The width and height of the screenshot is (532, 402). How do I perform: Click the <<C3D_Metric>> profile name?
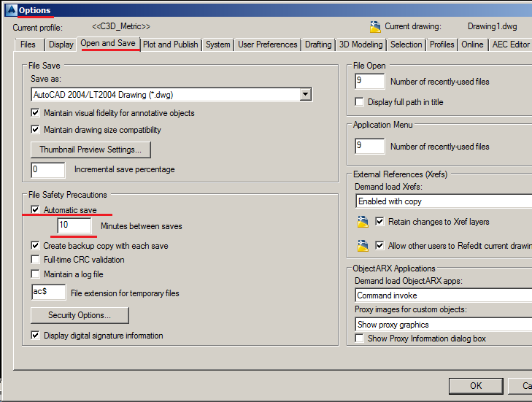point(121,26)
